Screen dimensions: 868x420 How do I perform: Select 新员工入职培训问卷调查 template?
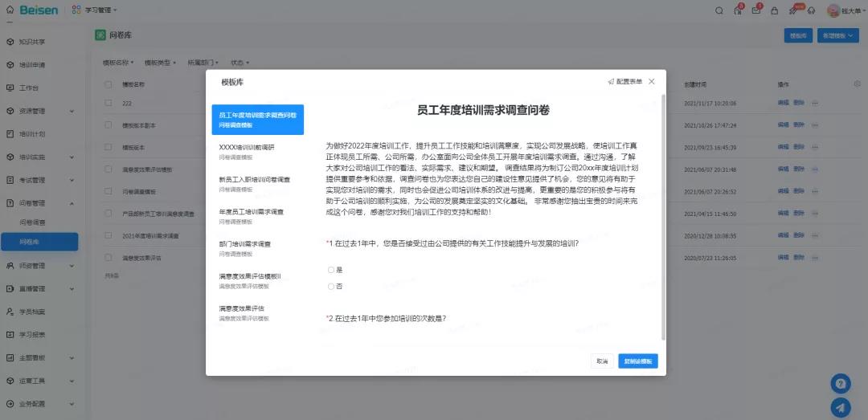point(257,184)
